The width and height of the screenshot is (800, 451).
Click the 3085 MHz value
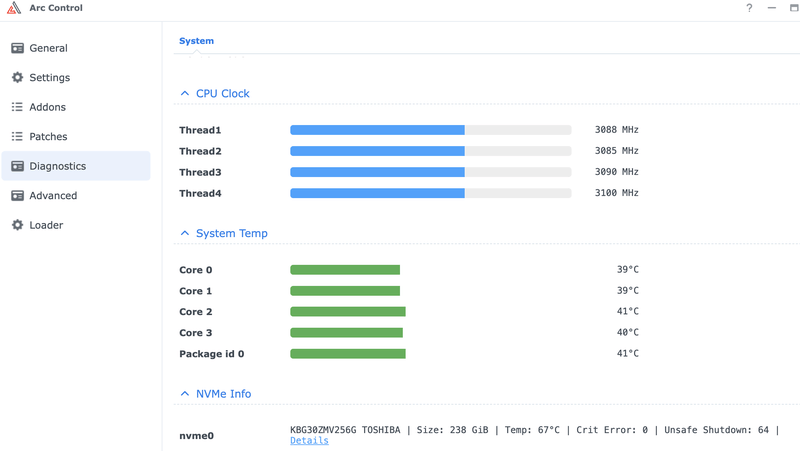click(x=616, y=151)
